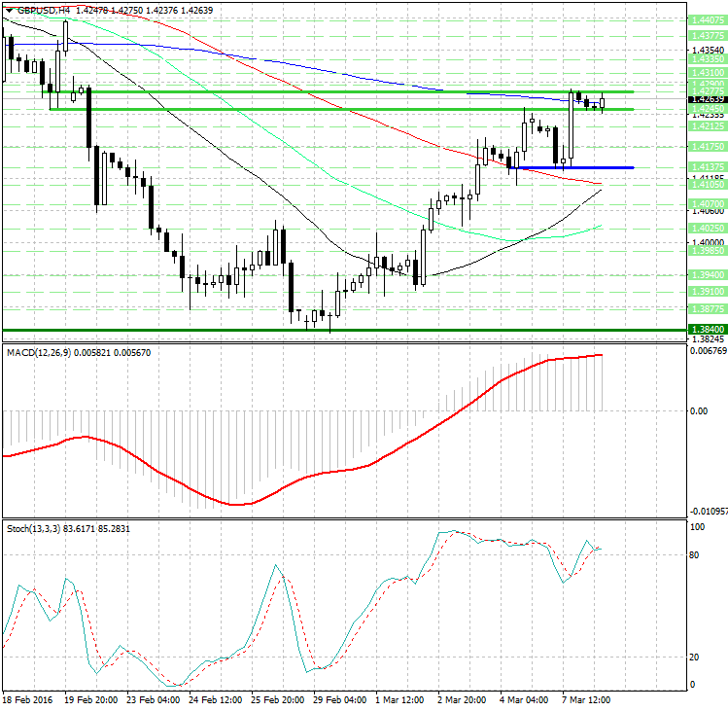The width and height of the screenshot is (728, 711).
Task: Click the Stochastic oversold level 20 label
Action: (x=694, y=658)
